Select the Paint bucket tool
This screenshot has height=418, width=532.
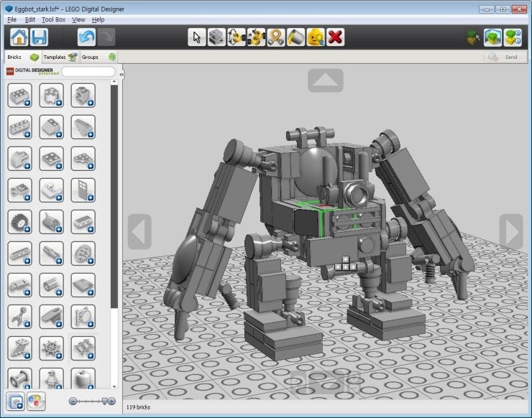coord(296,37)
